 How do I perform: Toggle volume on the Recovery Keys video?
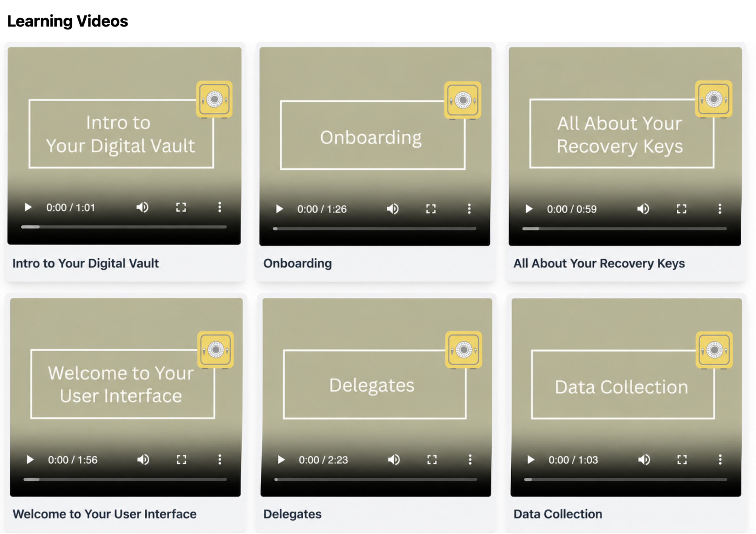point(643,209)
